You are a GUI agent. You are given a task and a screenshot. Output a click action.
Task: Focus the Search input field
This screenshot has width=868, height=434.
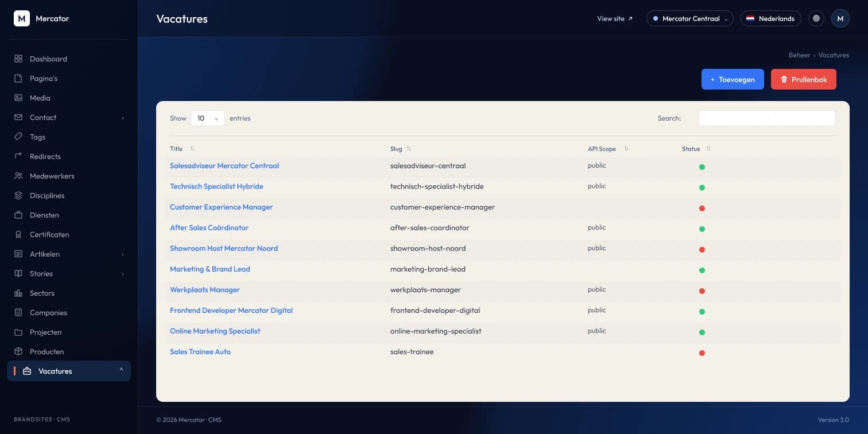[x=766, y=118]
